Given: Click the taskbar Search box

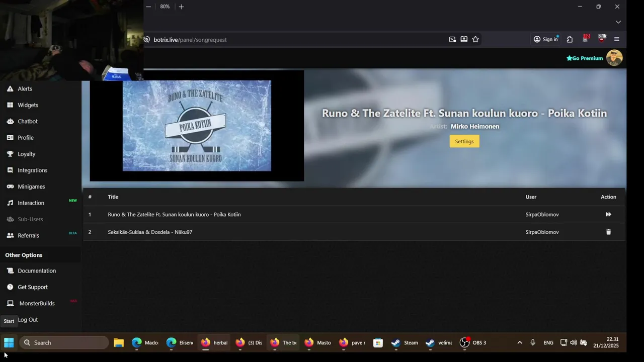Looking at the screenshot, I should tap(64, 342).
